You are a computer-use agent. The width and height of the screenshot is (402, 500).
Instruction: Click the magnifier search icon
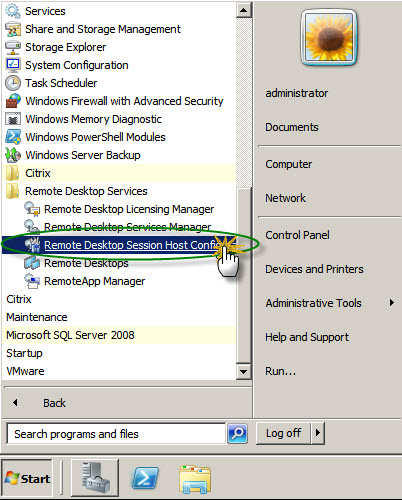[x=237, y=434]
